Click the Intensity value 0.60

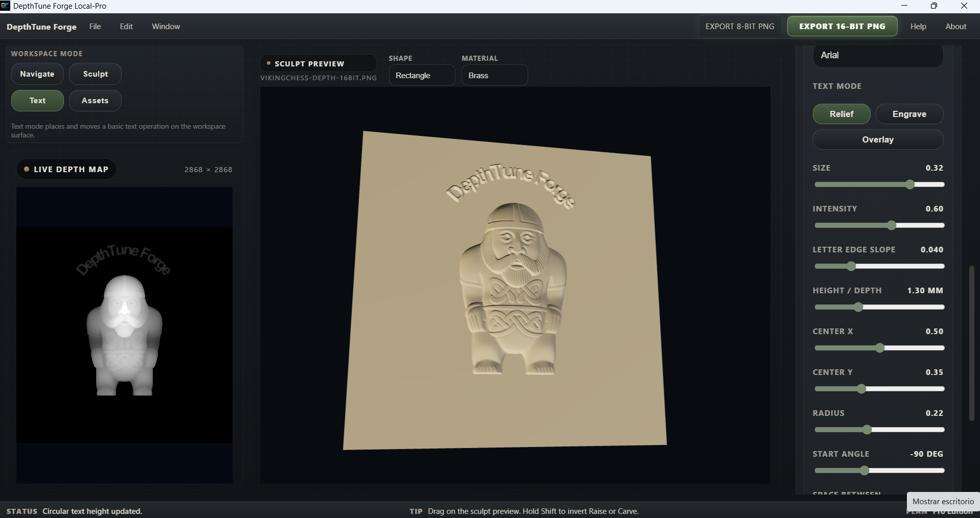(935, 209)
